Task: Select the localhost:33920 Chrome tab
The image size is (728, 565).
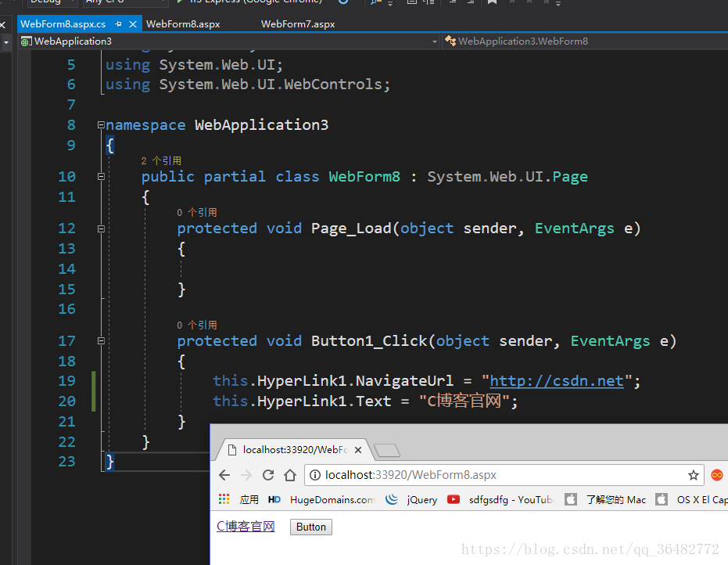Action: [295, 450]
